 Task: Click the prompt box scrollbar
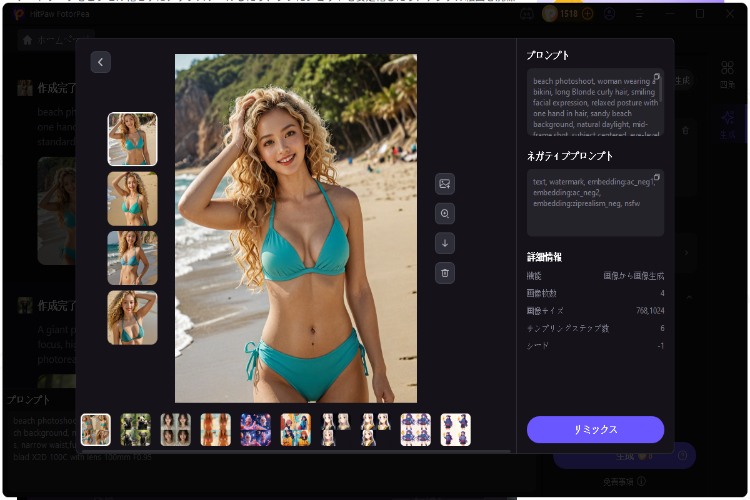[x=661, y=89]
